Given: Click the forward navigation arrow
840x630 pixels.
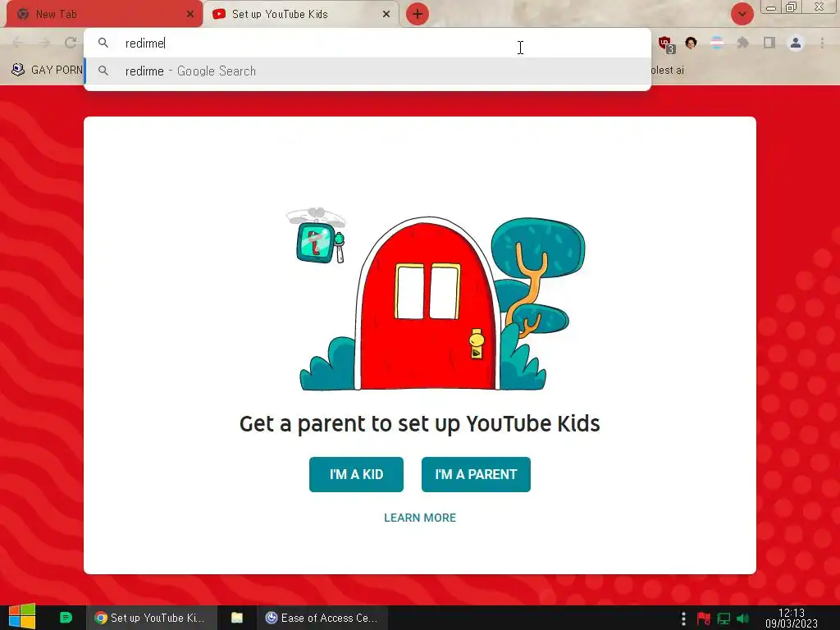Looking at the screenshot, I should [x=44, y=43].
